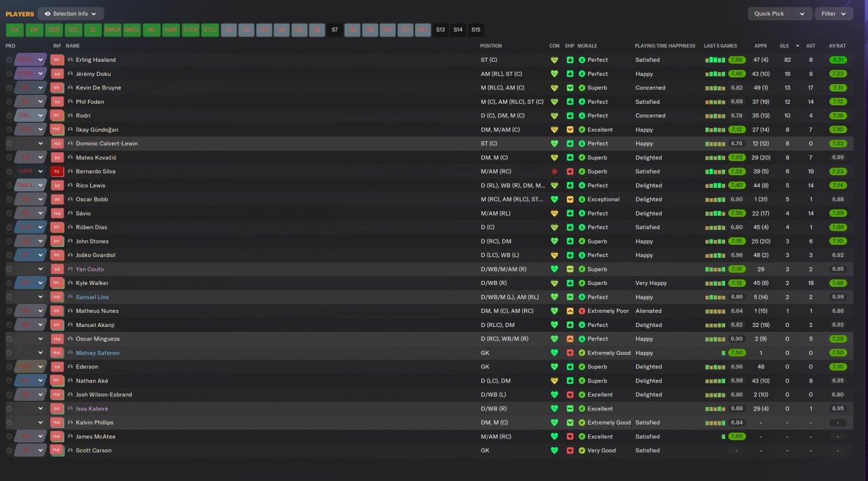Screen dimensions: 868x481
Task: Click Kevin De Bruyne's condition heart icon
Action: point(555,88)
